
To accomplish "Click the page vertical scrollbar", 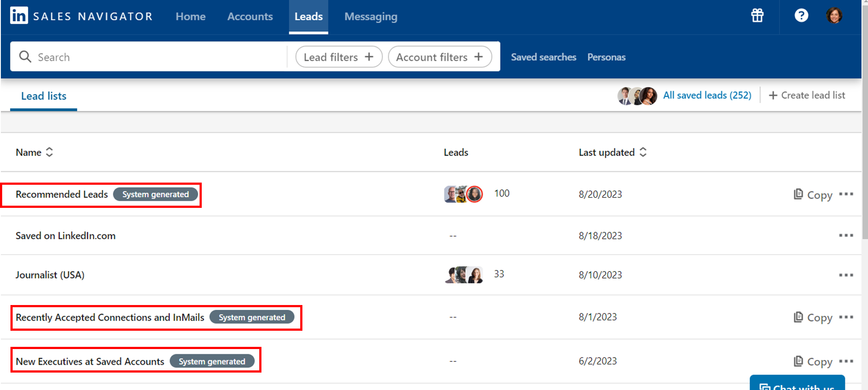I will point(865,131).
